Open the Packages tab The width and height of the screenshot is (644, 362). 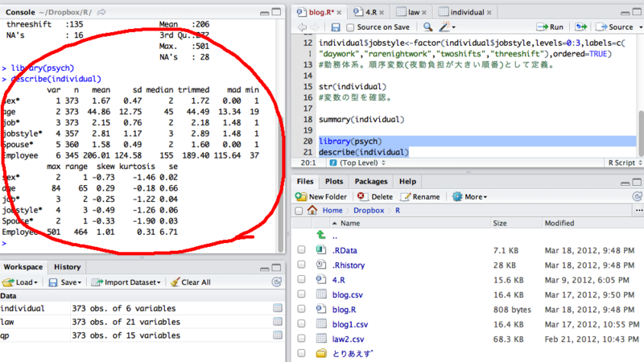371,182
